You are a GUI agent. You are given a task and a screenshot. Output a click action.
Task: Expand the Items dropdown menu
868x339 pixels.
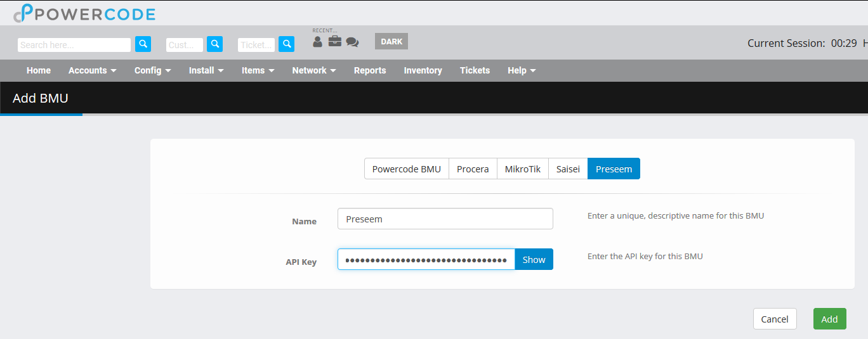(258, 70)
